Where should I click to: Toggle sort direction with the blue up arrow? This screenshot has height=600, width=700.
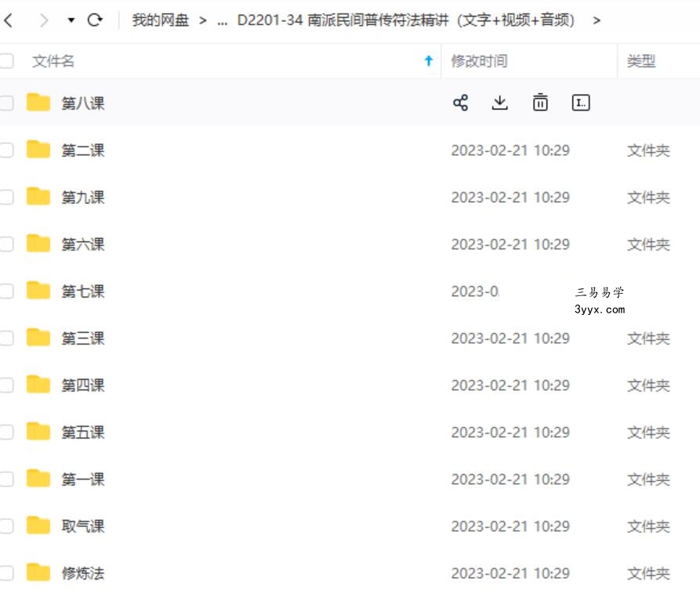(429, 60)
